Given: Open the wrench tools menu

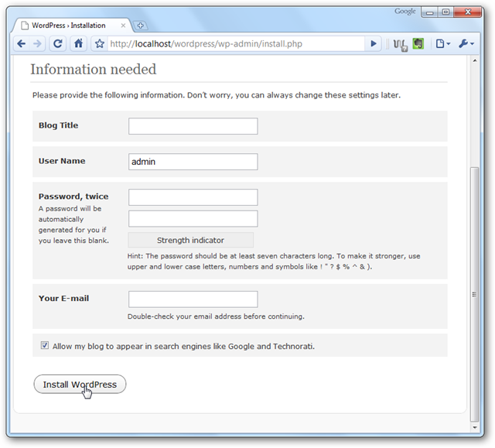Looking at the screenshot, I should pos(466,43).
